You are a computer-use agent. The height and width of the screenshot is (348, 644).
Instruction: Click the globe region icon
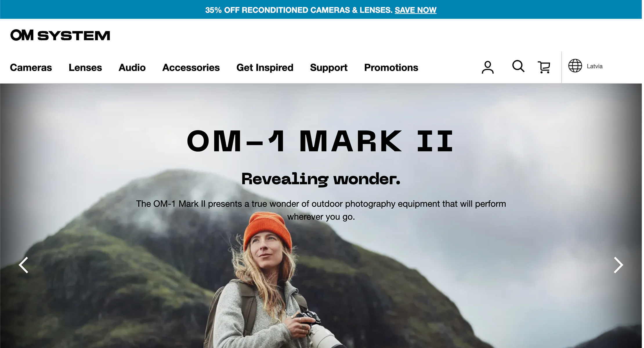(x=575, y=66)
